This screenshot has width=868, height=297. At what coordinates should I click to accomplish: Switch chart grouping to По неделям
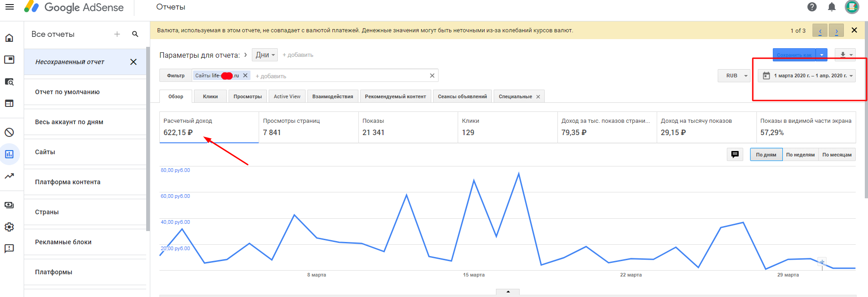pos(800,155)
